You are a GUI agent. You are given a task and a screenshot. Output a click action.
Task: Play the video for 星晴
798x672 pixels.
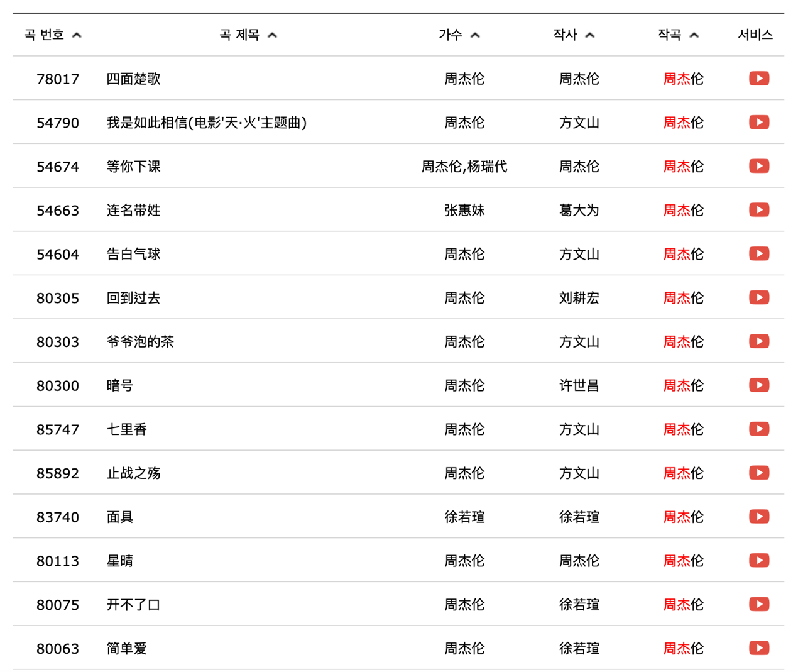(758, 561)
